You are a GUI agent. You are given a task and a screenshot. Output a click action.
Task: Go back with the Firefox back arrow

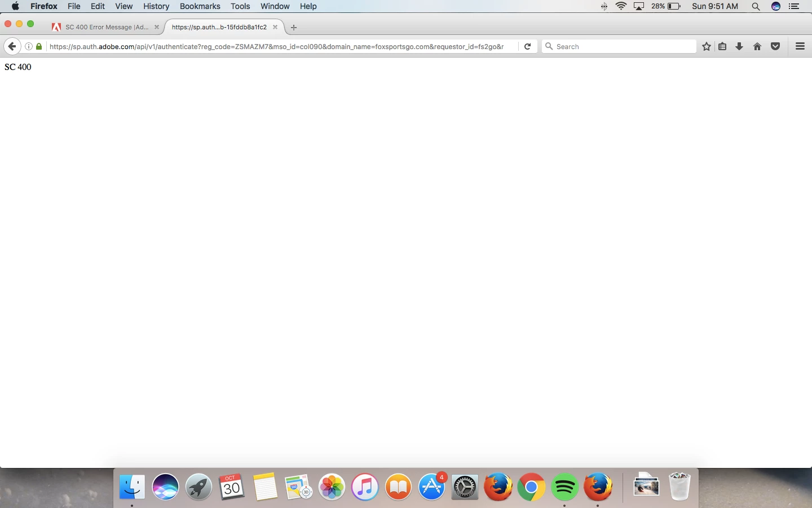point(12,46)
